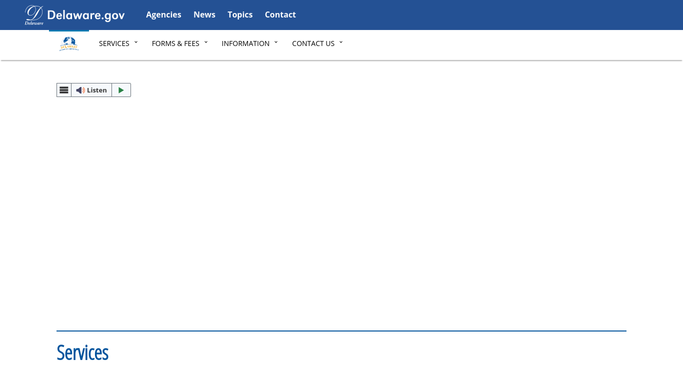Open the FORMS & FEES menu label
The width and height of the screenshot is (683, 384).
pos(175,44)
